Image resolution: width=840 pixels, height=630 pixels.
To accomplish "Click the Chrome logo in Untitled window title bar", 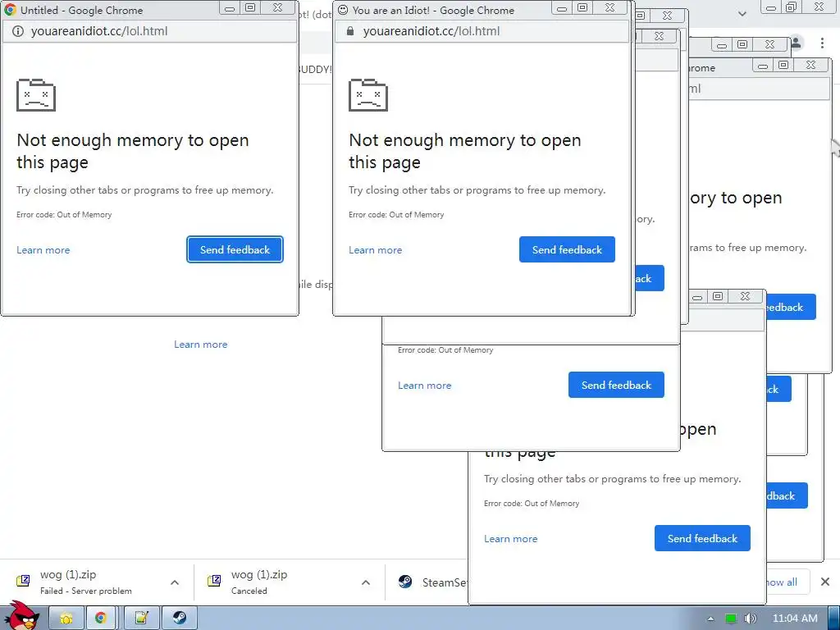I will pos(10,10).
